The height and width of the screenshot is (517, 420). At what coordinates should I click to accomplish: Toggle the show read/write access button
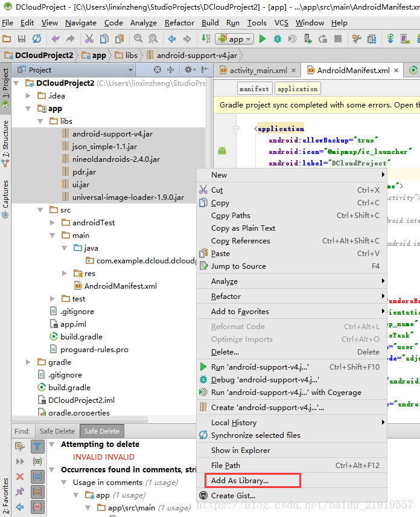pos(37,461)
